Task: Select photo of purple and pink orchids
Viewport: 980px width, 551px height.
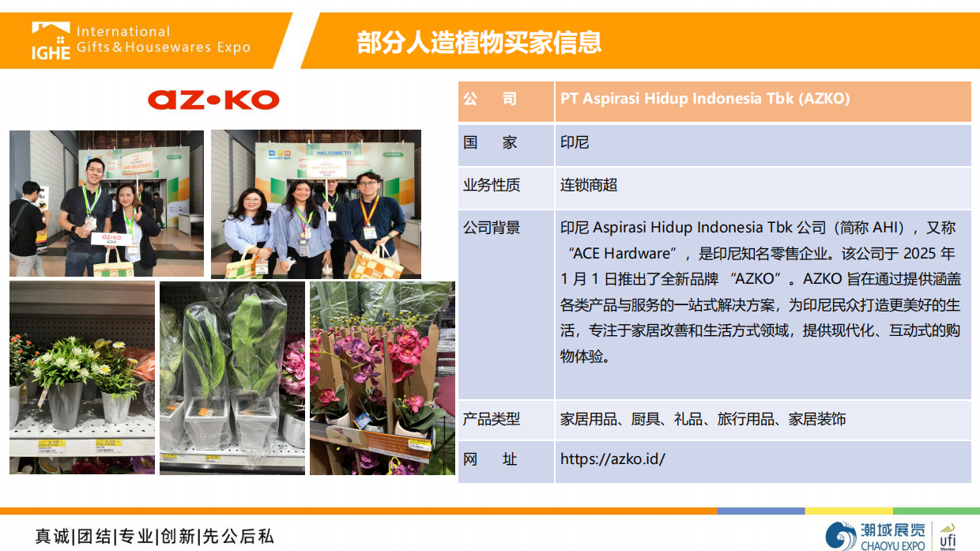Action: (383, 378)
